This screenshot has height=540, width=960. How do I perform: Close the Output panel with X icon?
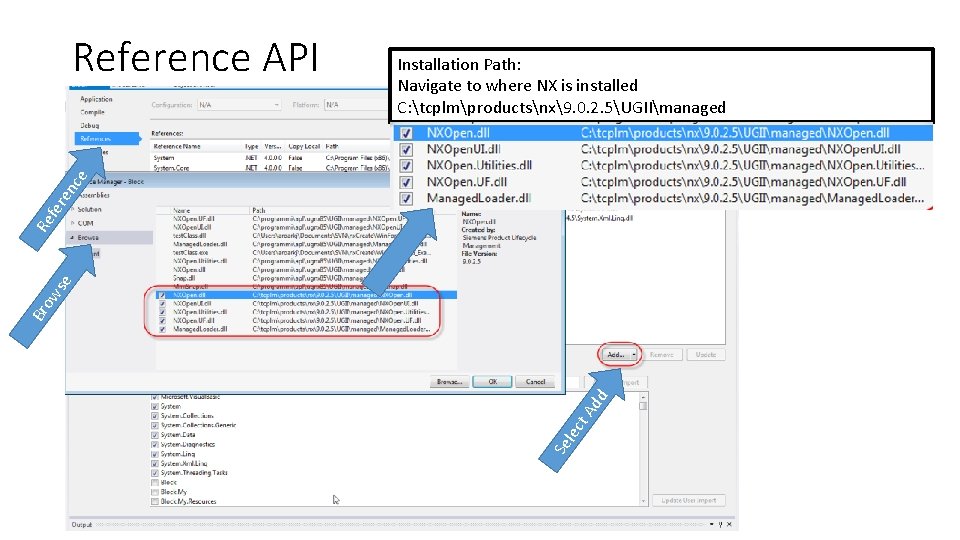[x=729, y=524]
